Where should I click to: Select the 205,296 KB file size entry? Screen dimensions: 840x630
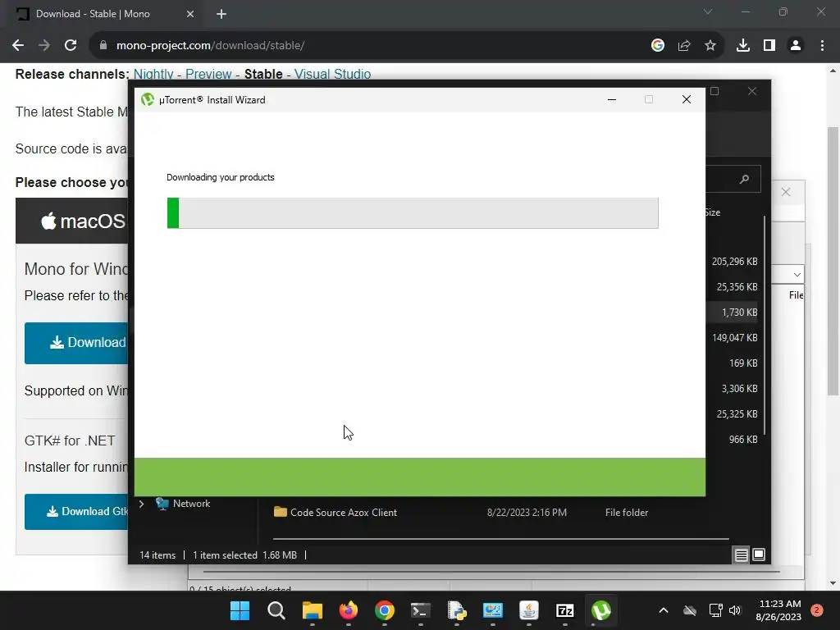point(734,262)
